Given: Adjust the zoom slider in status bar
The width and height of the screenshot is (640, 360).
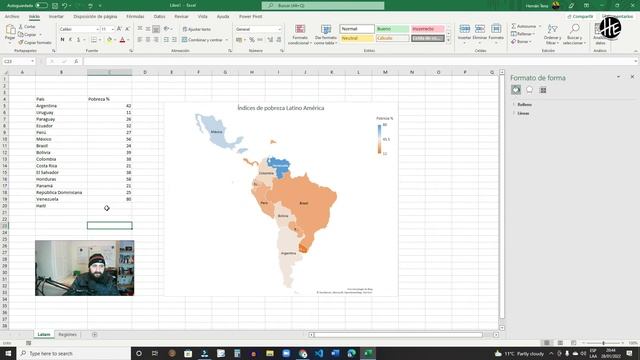Looking at the screenshot, I should click(603, 343).
